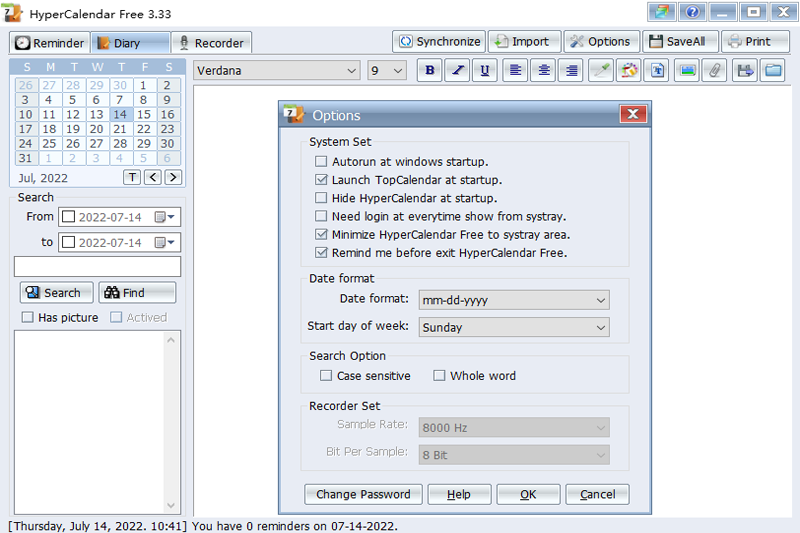Click scroll down arrow in results list
The width and height of the screenshot is (800, 533).
[171, 505]
